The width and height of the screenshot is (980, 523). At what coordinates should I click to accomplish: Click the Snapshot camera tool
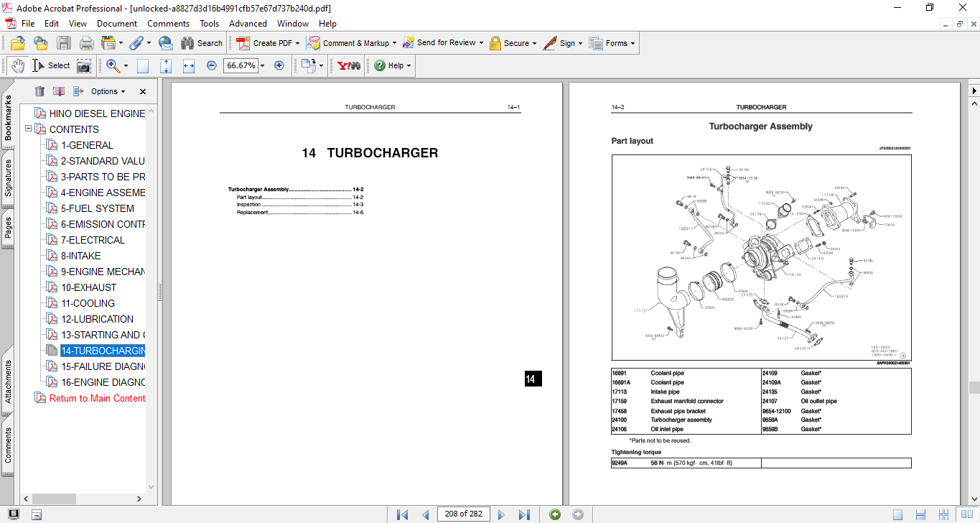click(84, 65)
